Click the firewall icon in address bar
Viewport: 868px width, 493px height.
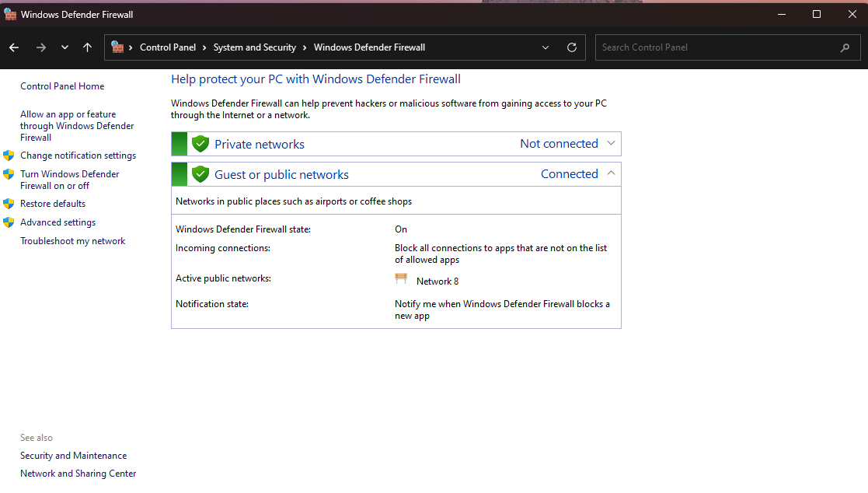[x=118, y=47]
